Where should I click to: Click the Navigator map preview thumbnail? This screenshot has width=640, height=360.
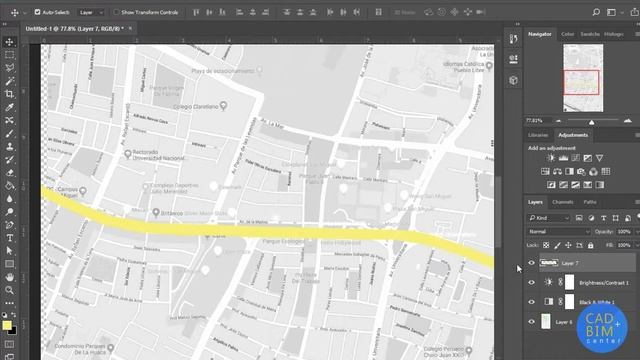click(583, 78)
